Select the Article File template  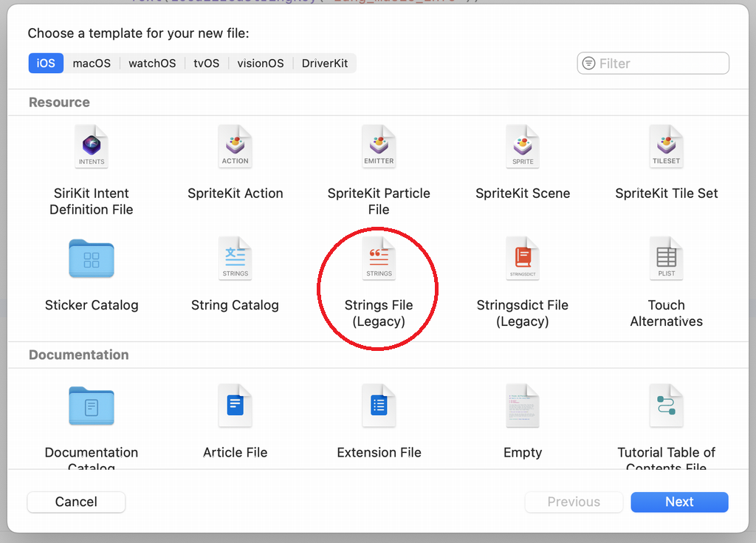coord(235,406)
